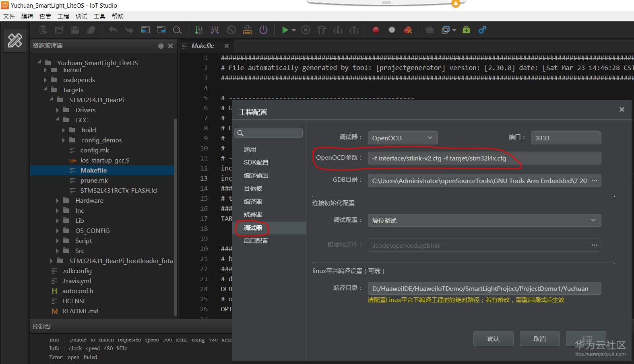Expand the osdepends folder
This screenshot has width=634, height=364.
coord(45,80)
